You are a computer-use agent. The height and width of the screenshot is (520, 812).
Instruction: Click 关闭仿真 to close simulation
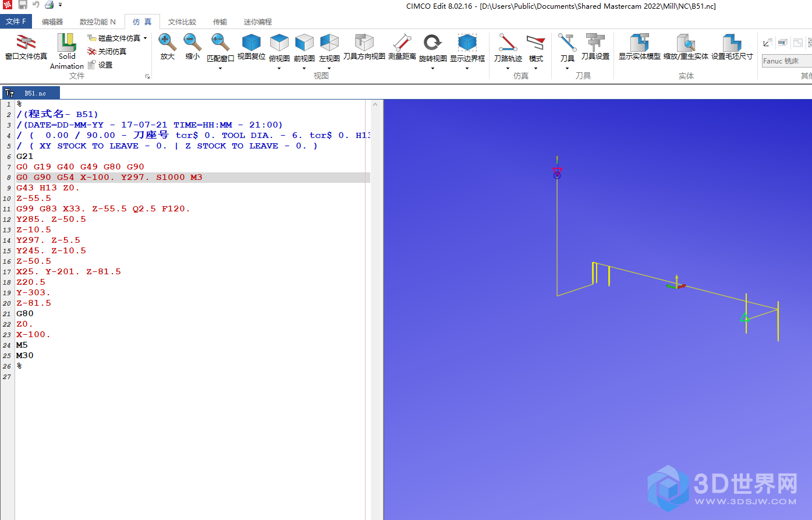coord(107,51)
